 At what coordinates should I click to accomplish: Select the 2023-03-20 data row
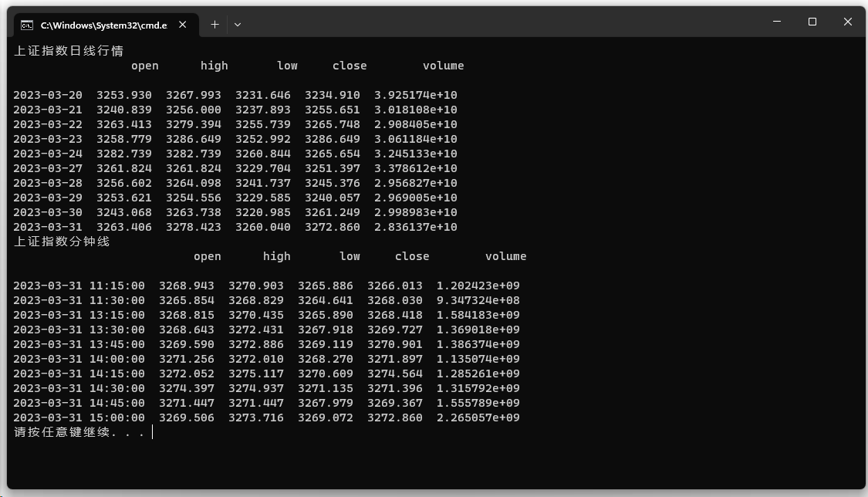click(x=231, y=94)
